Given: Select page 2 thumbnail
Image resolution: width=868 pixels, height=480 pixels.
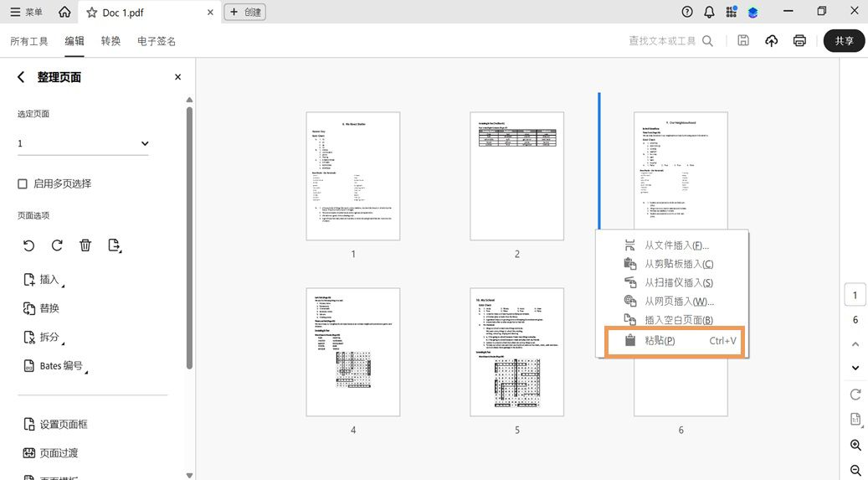Looking at the screenshot, I should pyautogui.click(x=517, y=176).
